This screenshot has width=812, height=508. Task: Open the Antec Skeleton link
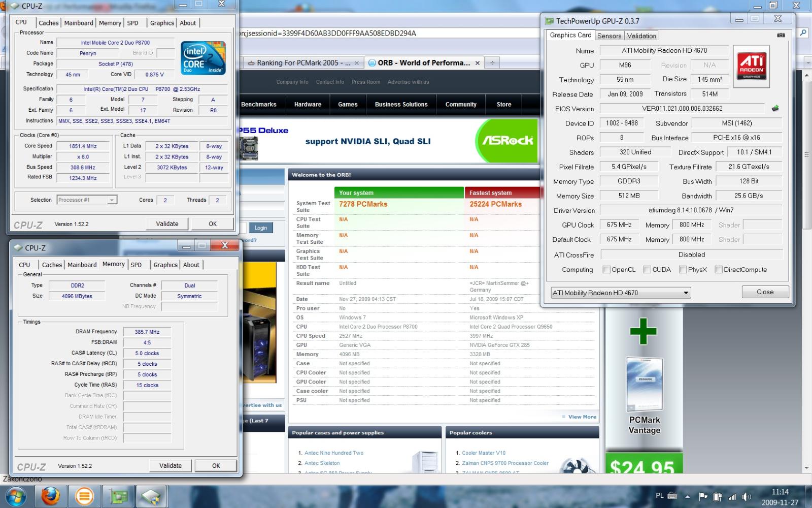(322, 463)
